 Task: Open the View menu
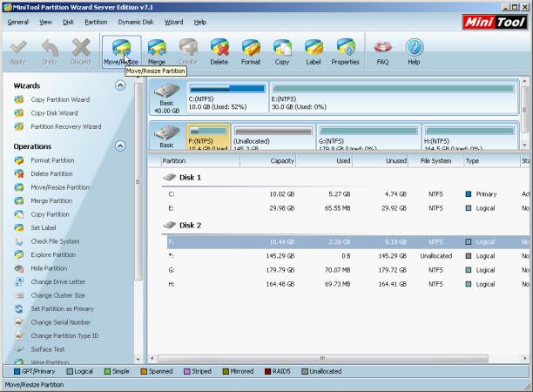click(45, 22)
